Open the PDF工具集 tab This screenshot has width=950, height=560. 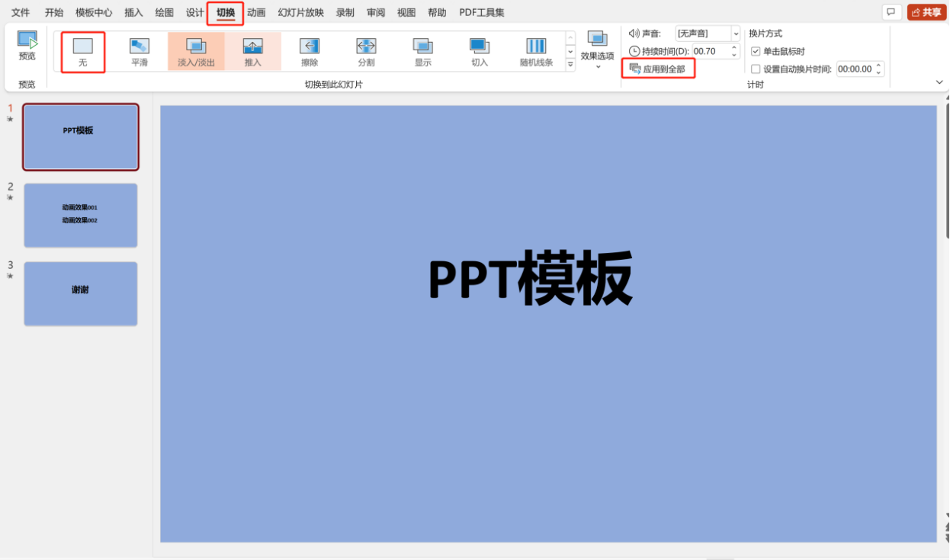click(482, 13)
